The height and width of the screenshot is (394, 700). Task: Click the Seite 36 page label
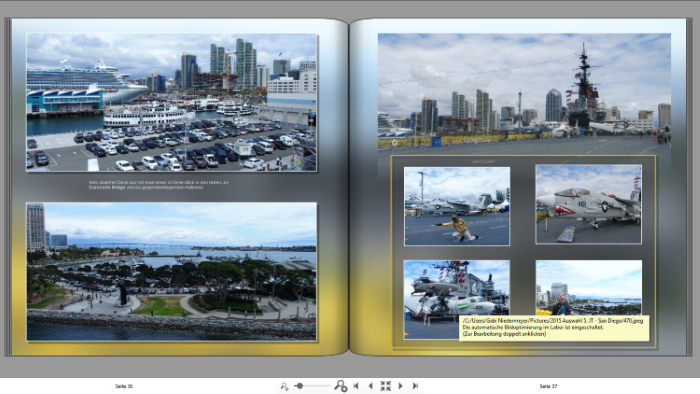point(124,386)
